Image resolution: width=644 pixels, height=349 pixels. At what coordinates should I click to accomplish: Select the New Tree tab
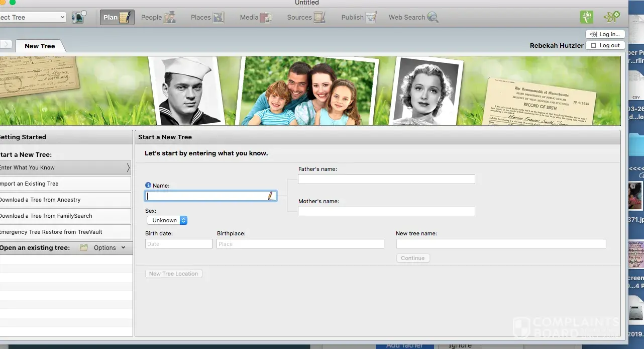click(40, 46)
